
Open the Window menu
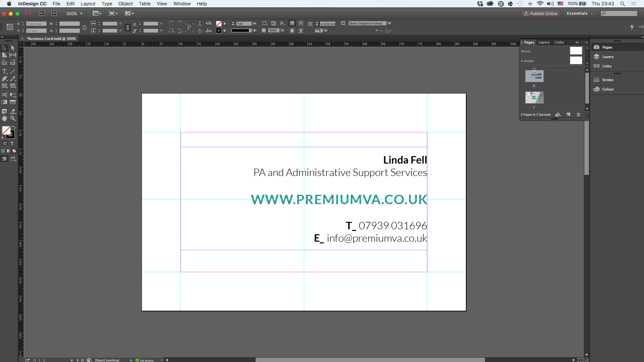[x=182, y=4]
